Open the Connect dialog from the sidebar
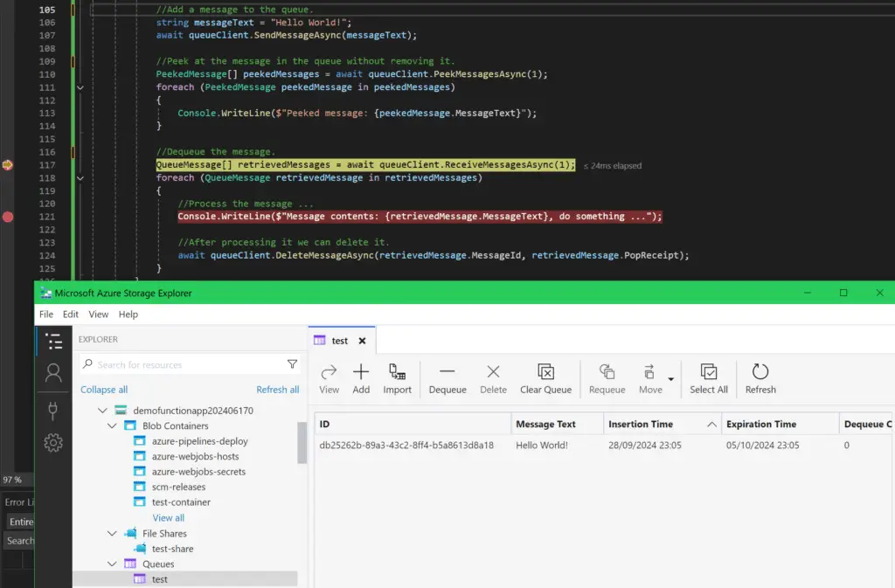The image size is (895, 588). tap(53, 411)
